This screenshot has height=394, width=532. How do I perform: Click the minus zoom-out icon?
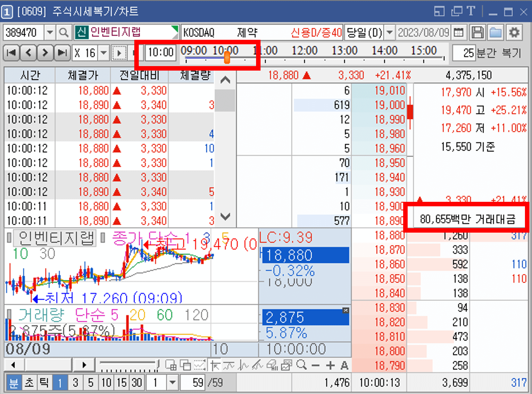tap(315, 365)
